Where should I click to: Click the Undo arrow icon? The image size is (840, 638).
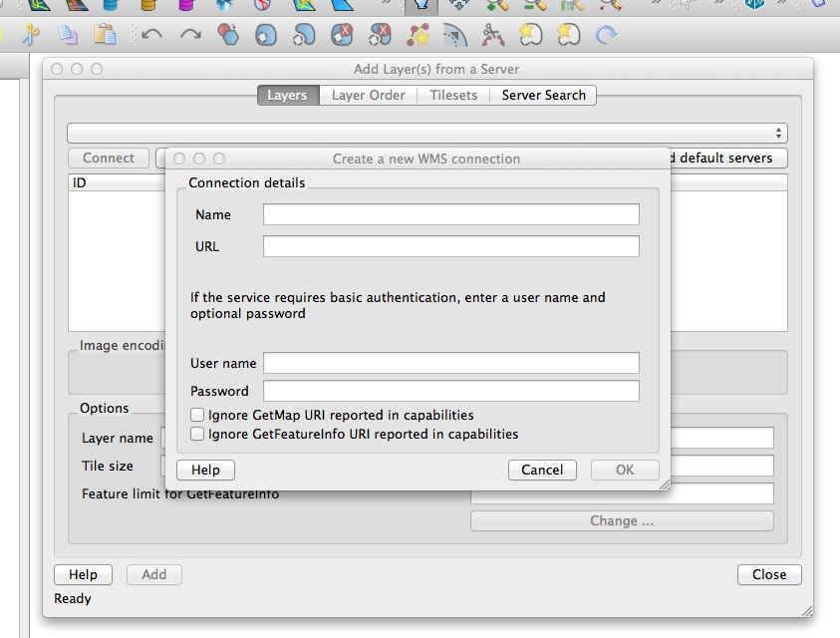point(152,35)
